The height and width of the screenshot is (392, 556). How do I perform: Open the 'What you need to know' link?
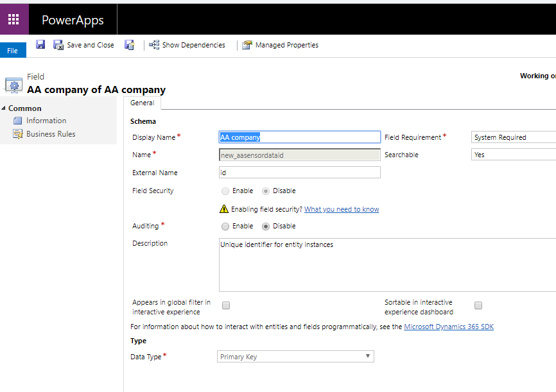pyautogui.click(x=342, y=209)
